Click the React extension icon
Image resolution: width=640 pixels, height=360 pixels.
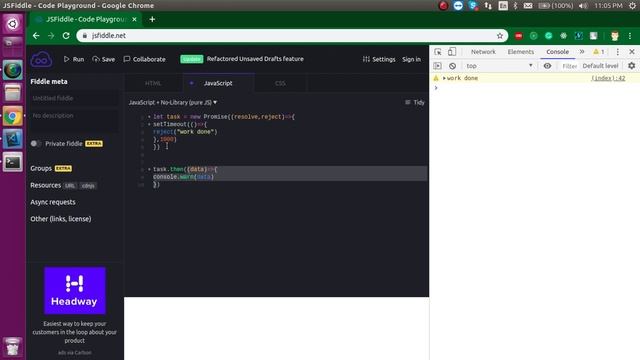(x=563, y=36)
